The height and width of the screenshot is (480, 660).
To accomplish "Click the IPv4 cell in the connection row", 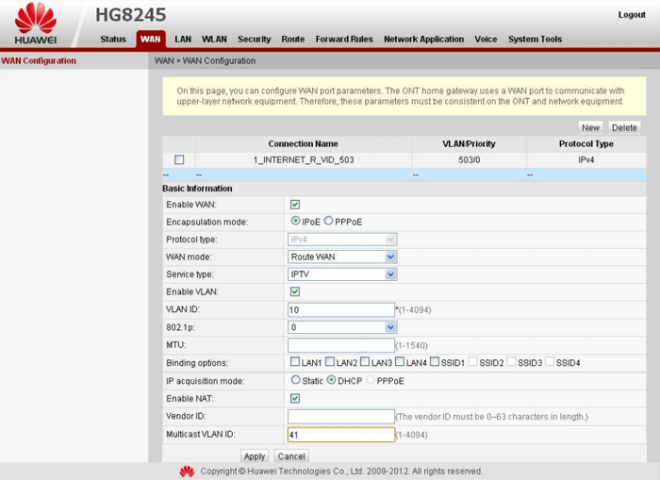I will coord(586,160).
